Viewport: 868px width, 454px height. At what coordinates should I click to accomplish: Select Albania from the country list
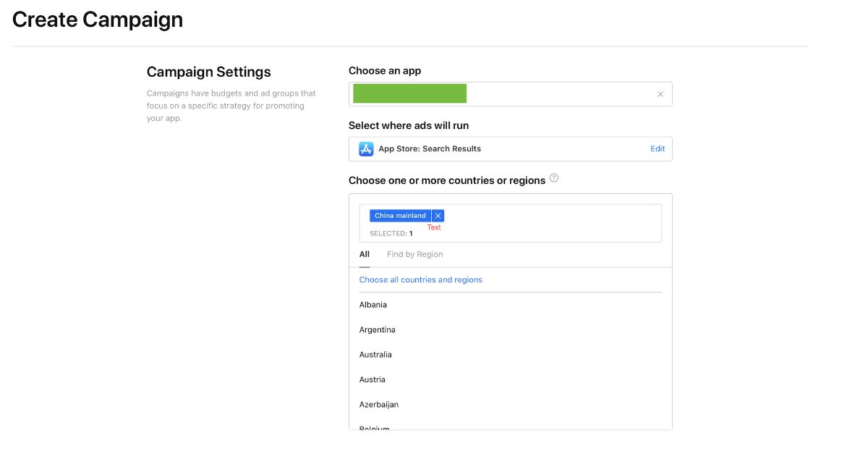[x=373, y=304]
